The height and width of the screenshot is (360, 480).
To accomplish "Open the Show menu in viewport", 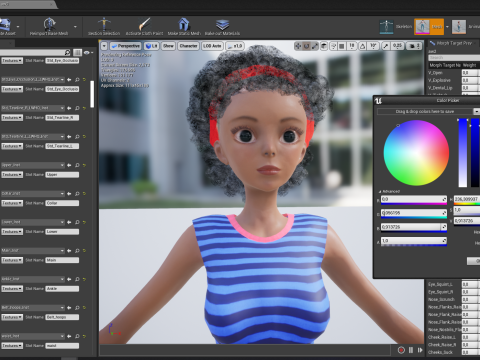I will pos(168,46).
